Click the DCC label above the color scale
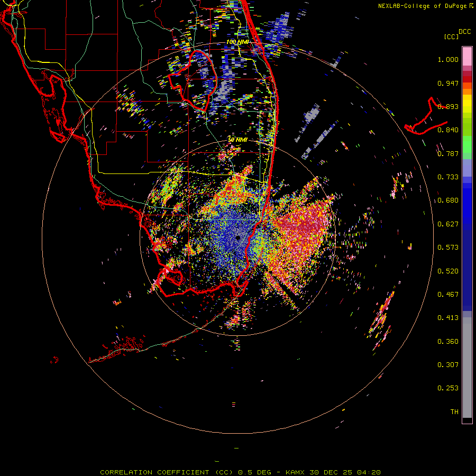Viewport: 476px width, 476px height. point(464,32)
